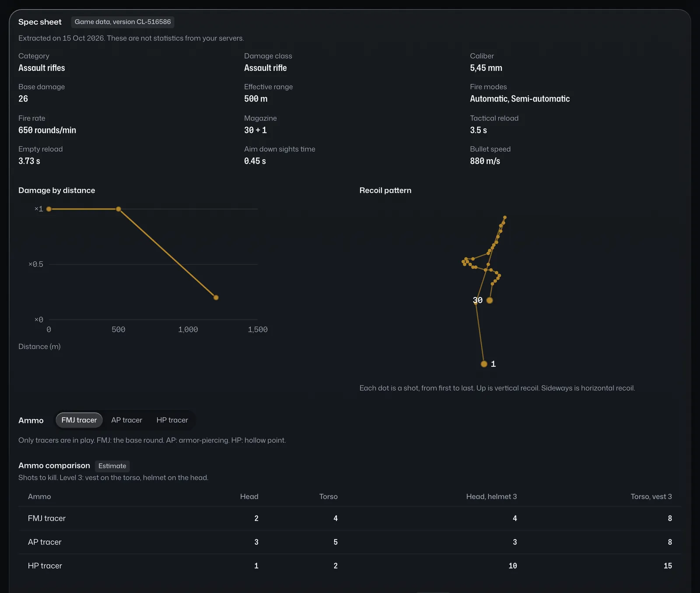Click the Base damage value 26
This screenshot has height=593, width=700.
(x=23, y=99)
